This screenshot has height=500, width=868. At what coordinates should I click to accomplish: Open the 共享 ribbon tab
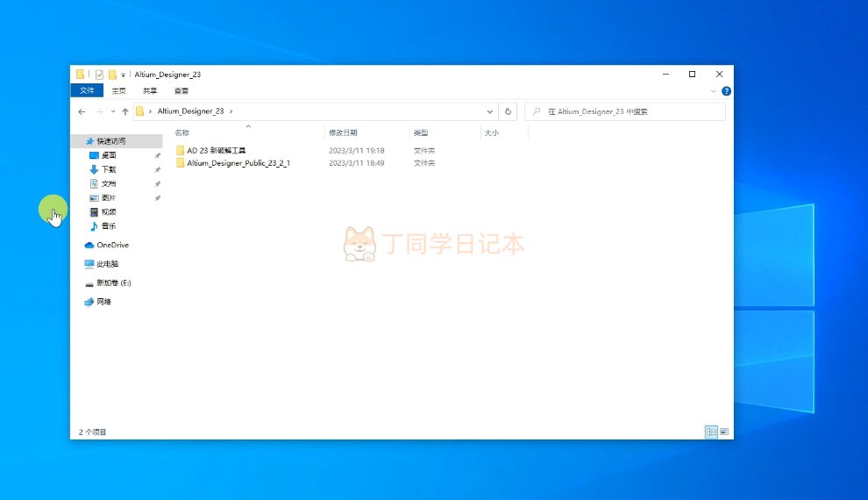pos(149,91)
